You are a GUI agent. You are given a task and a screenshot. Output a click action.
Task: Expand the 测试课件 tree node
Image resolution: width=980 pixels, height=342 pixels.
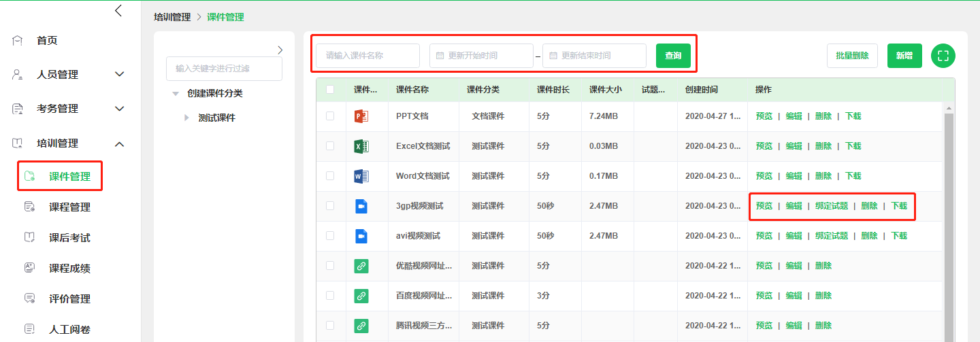(187, 118)
